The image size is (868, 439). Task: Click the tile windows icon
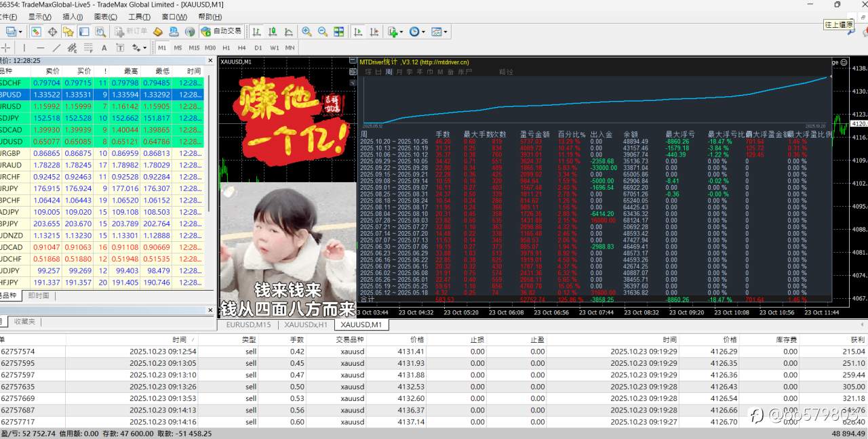[x=338, y=31]
